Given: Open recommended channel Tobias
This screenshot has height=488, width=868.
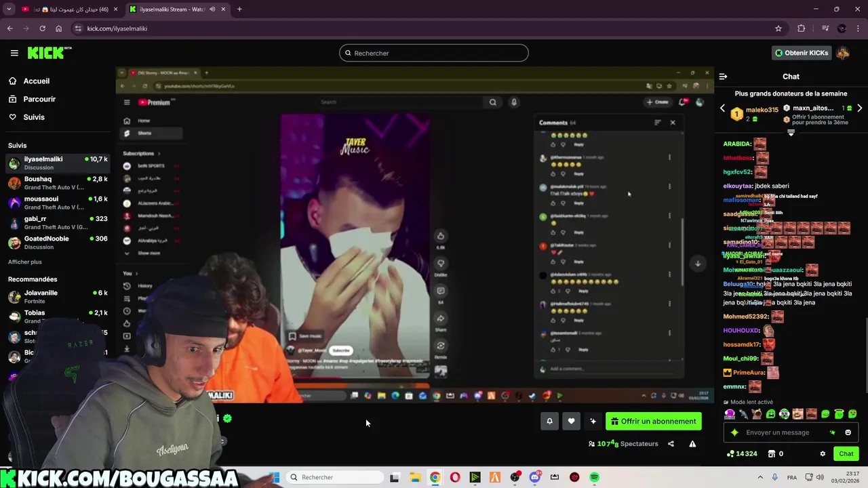Looking at the screenshot, I should 58,317.
